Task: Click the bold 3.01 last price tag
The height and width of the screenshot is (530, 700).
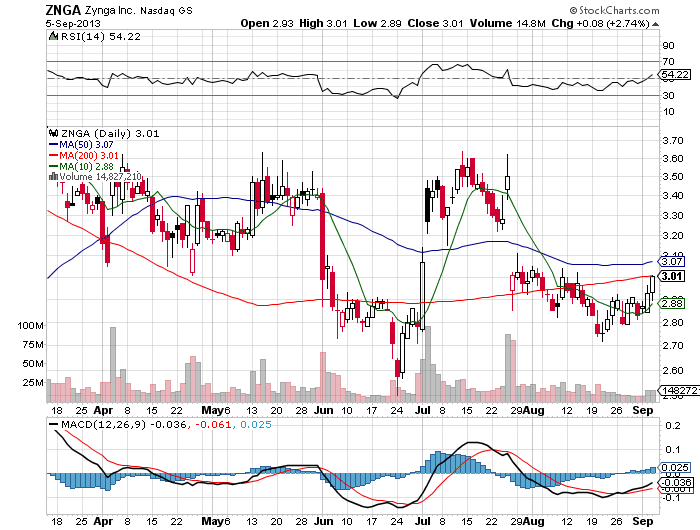Action: coord(671,276)
